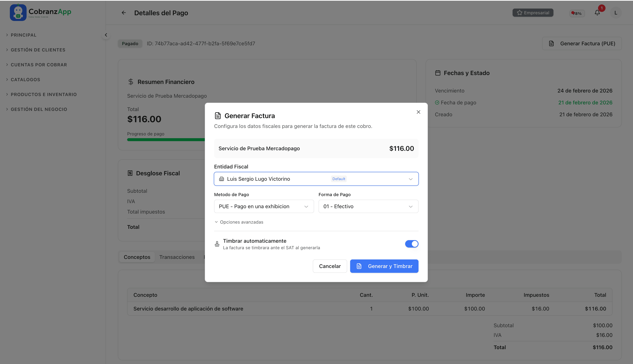Click the back arrow beside Detalles del Pago

[124, 13]
